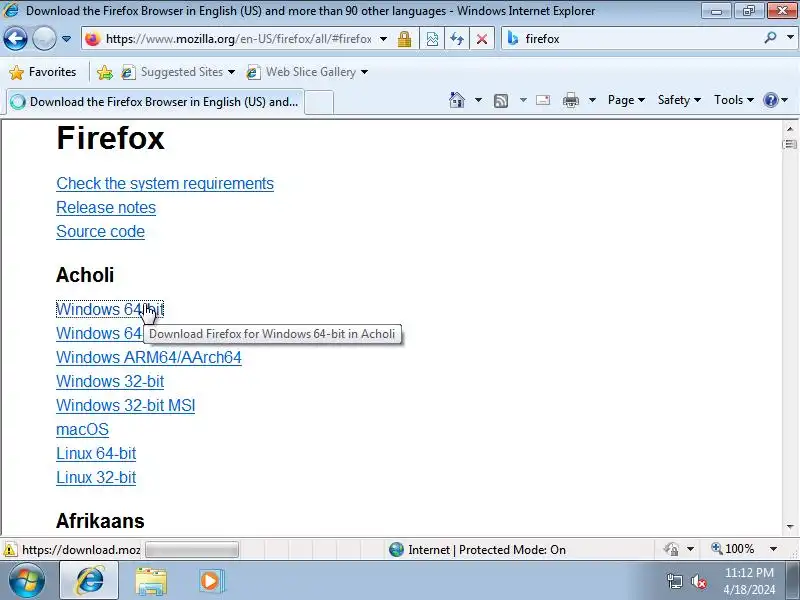The width and height of the screenshot is (800, 600).
Task: Go back with the Back arrow button
Action: [15, 38]
